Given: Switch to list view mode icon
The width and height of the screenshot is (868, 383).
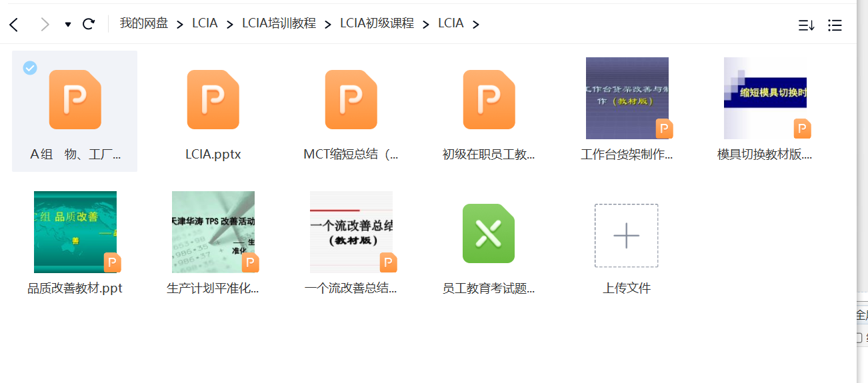Looking at the screenshot, I should pos(835,25).
